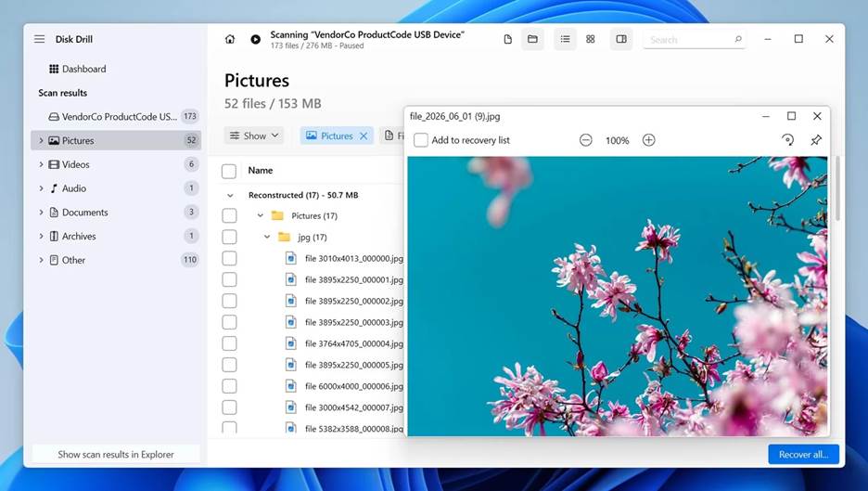This screenshot has width=868, height=491.
Task: Zoom out of the preview image
Action: [585, 140]
